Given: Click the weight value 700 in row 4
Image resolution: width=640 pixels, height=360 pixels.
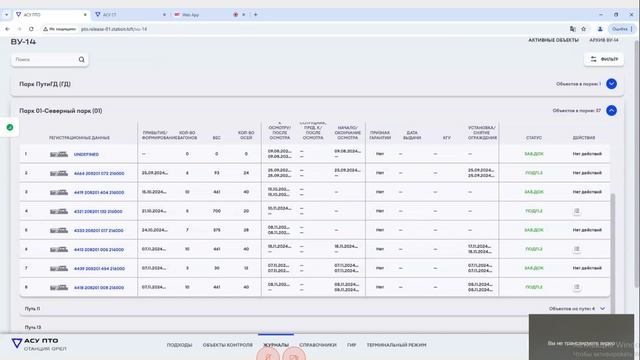Looking at the screenshot, I should pos(217,211).
